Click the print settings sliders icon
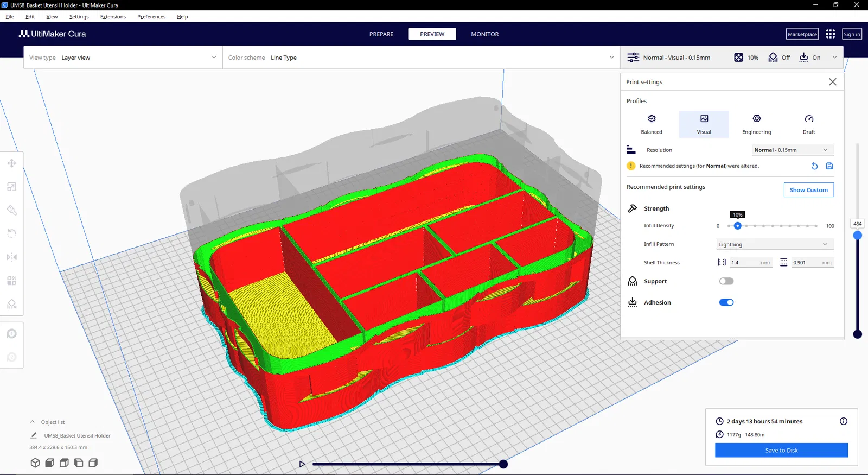 tap(633, 58)
